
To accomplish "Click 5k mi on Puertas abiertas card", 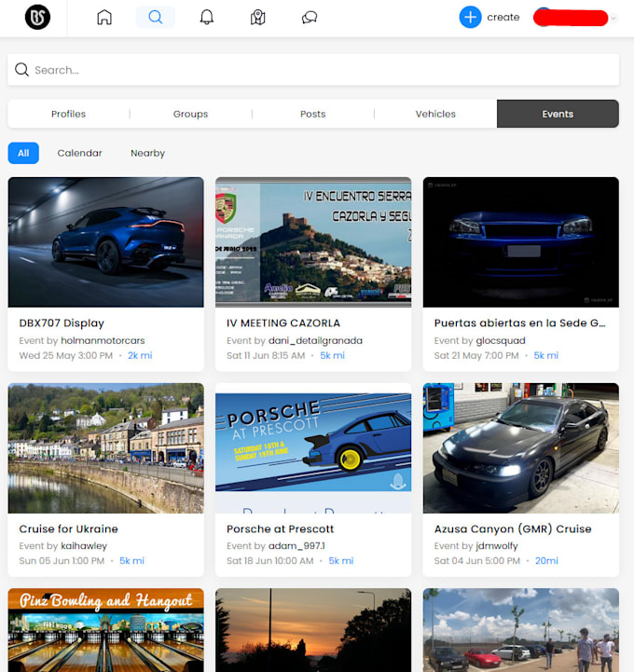I will [x=546, y=356].
